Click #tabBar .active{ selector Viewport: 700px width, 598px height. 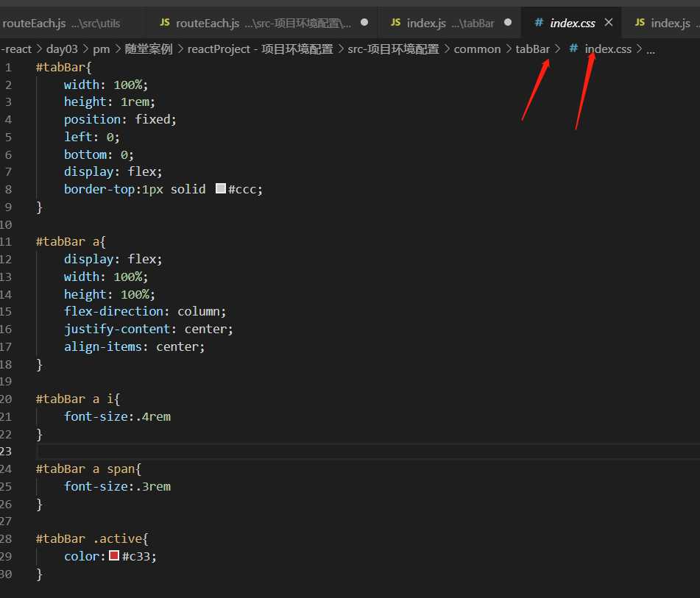pos(92,539)
